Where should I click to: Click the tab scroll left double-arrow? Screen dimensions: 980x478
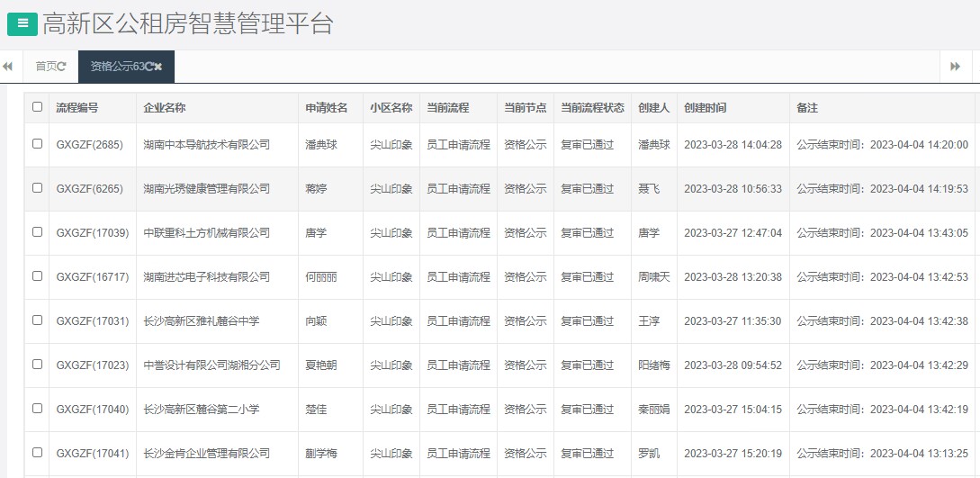click(x=7, y=67)
